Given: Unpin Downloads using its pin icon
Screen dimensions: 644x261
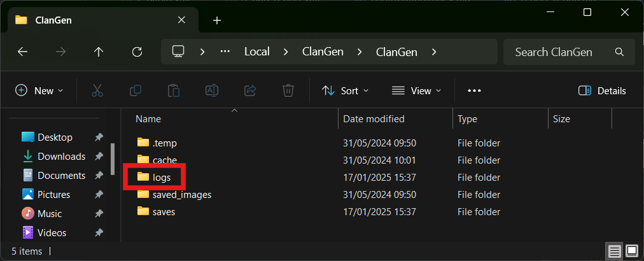Looking at the screenshot, I should point(99,156).
